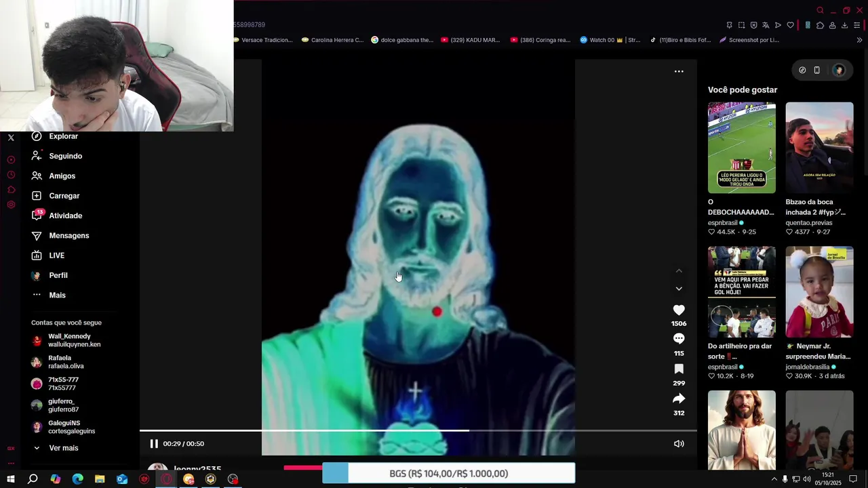This screenshot has width=868, height=488.
Task: Open Windows Start menu
Action: [x=11, y=479]
